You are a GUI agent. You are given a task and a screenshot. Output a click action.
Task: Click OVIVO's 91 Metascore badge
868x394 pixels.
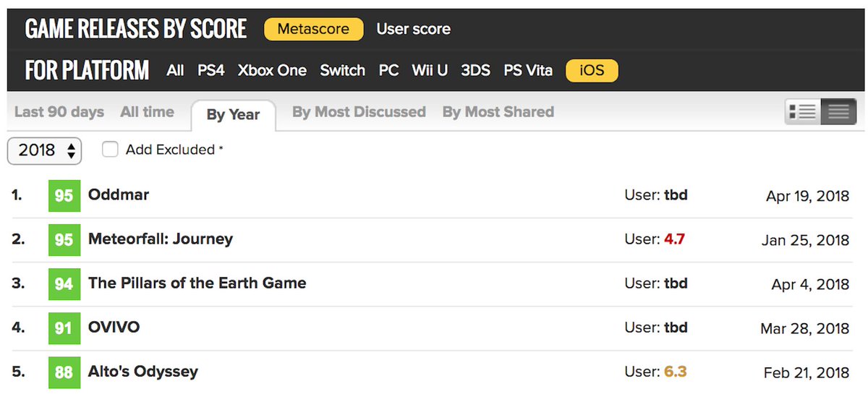tap(64, 327)
